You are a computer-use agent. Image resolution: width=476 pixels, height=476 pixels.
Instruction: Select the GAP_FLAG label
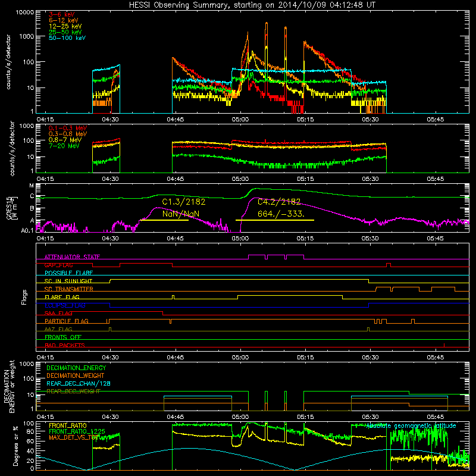click(x=58, y=265)
